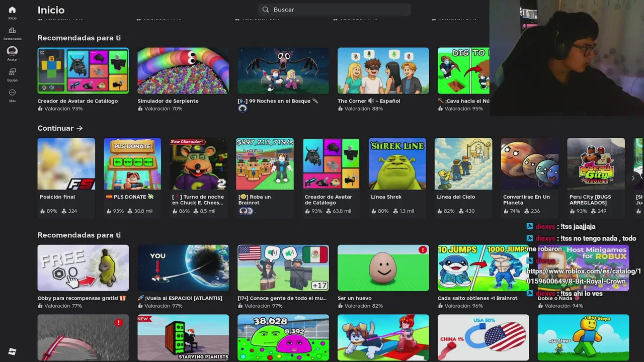Open Posición final game card
This screenshot has width=644, height=362.
(x=66, y=177)
